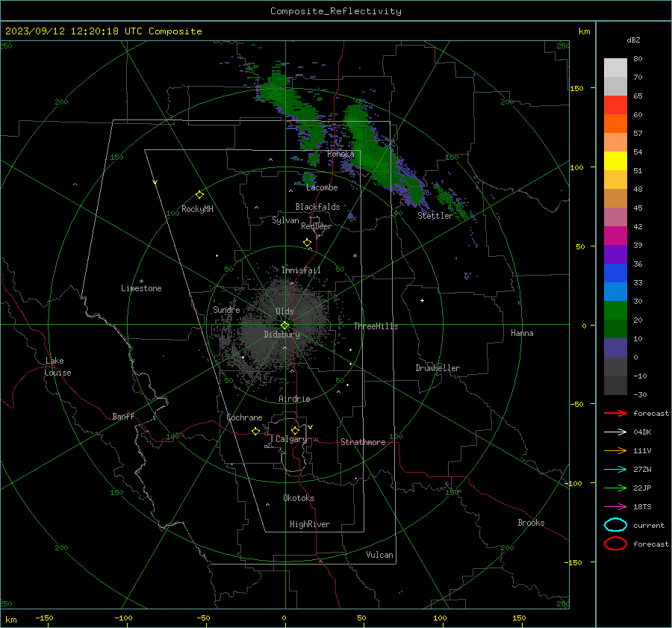Click the Hanna city label
672x628 pixels.
click(x=522, y=333)
